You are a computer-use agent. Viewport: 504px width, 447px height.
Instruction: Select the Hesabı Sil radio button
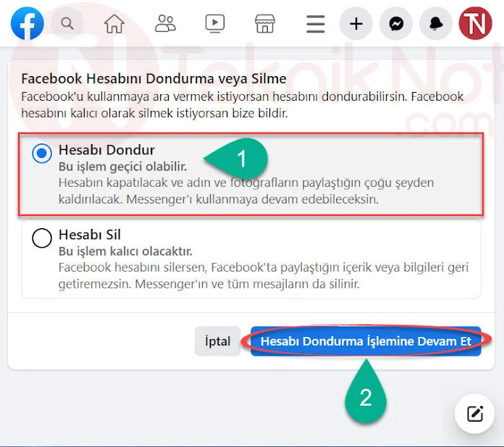pos(42,238)
